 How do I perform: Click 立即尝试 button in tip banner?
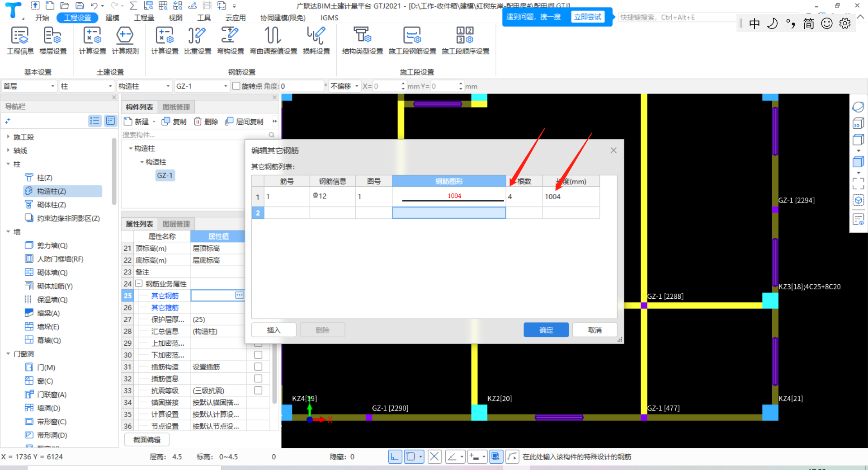(588, 17)
